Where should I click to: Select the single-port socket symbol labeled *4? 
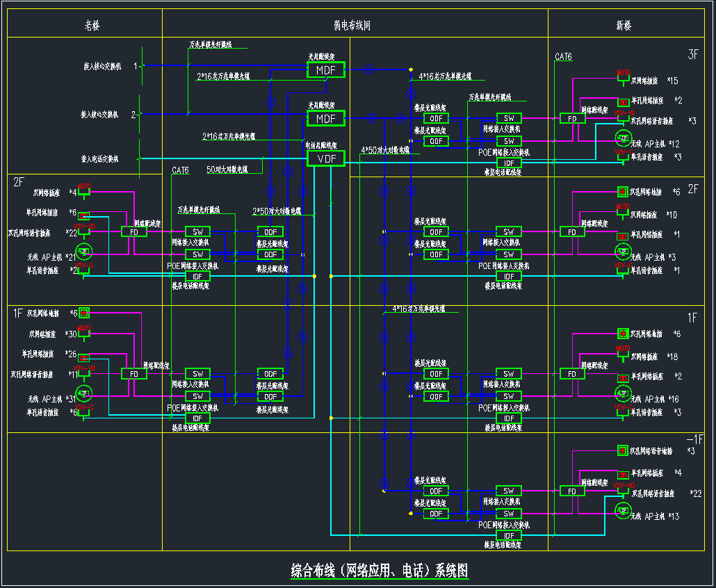623,473
